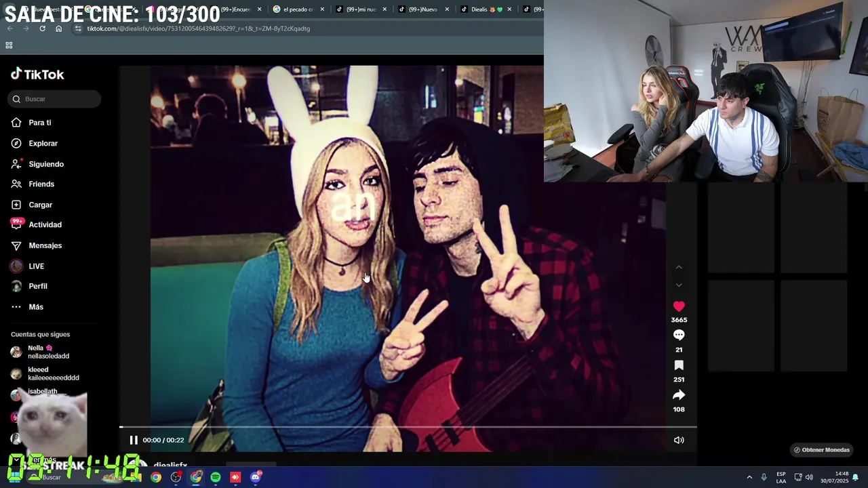This screenshot has height=488, width=868.
Task: Close the Diealis tab
Action: click(509, 9)
